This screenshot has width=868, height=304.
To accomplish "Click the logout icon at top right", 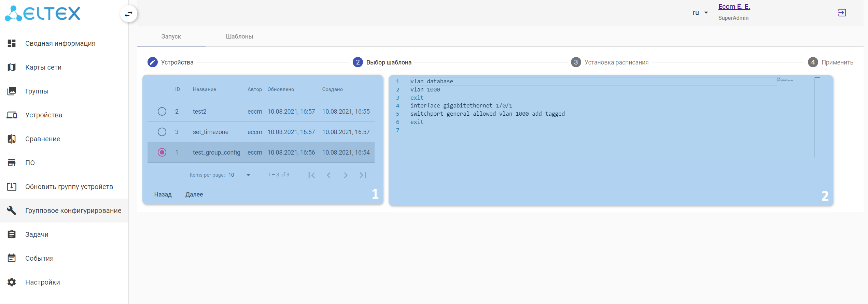I will [842, 13].
